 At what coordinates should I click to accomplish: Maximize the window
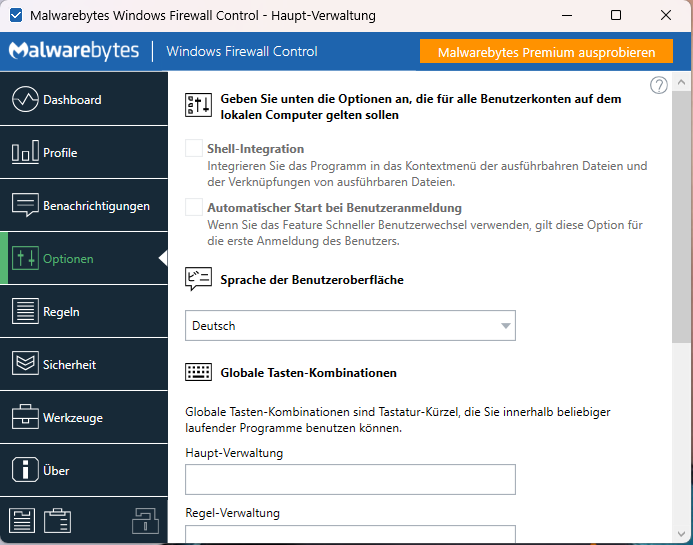click(x=616, y=15)
